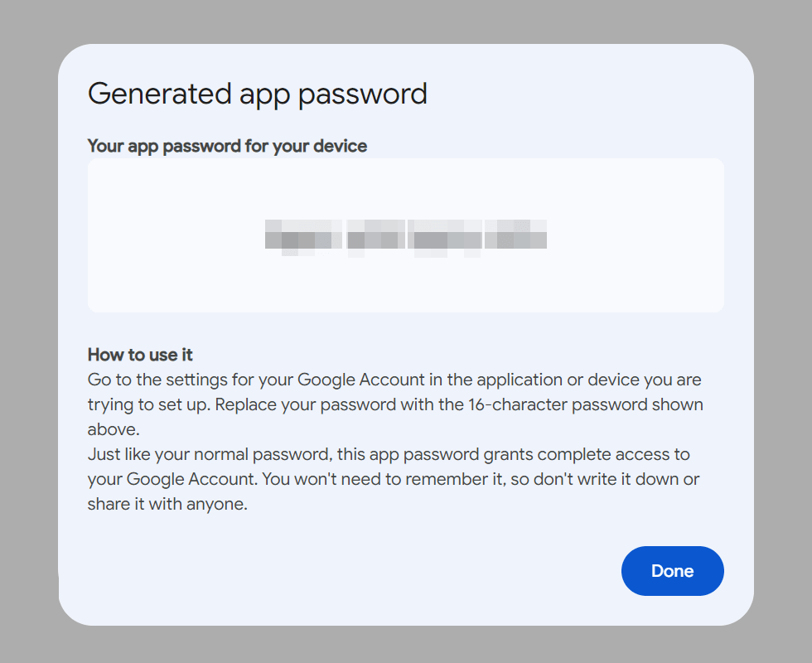Select the fourth blurred password group
Screen dimensions: 812x663
515,234
